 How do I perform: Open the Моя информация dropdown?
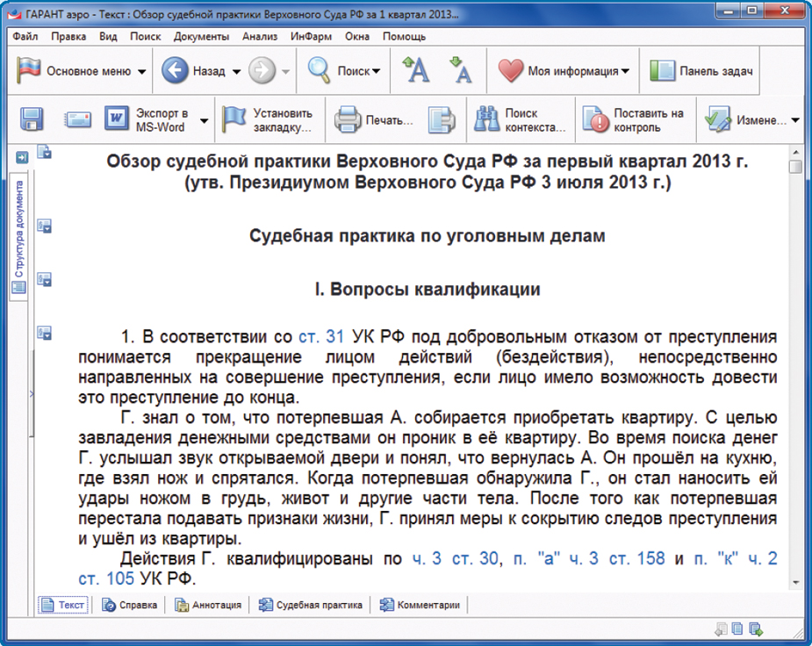[625, 72]
